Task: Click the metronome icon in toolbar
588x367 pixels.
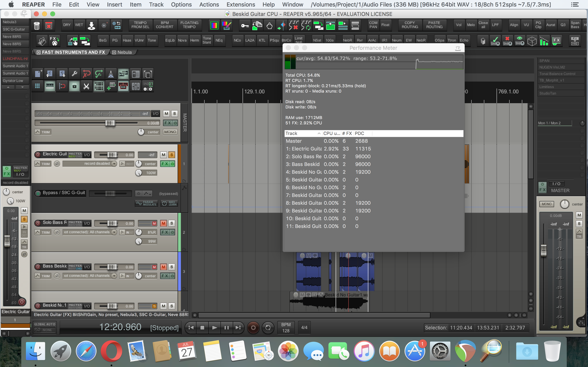Action: [x=111, y=74]
